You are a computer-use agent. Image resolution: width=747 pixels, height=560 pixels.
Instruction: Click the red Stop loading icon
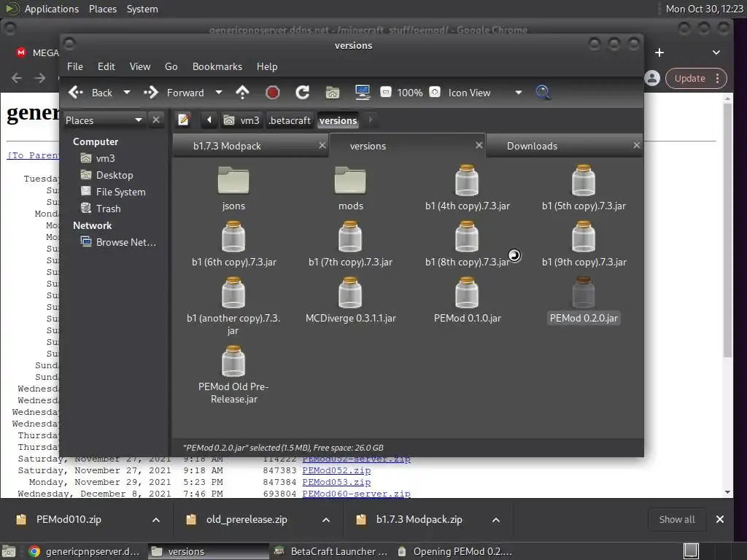273,93
